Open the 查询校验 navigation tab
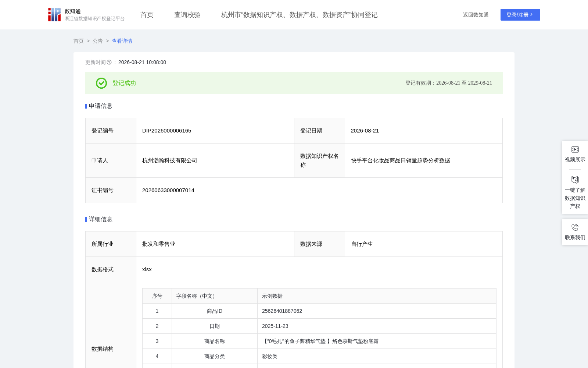 point(187,15)
